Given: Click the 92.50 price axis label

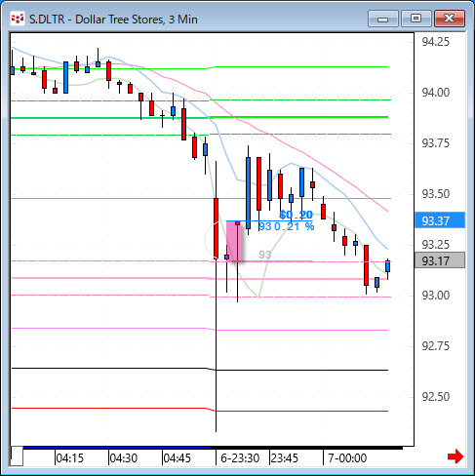Looking at the screenshot, I should (x=436, y=397).
